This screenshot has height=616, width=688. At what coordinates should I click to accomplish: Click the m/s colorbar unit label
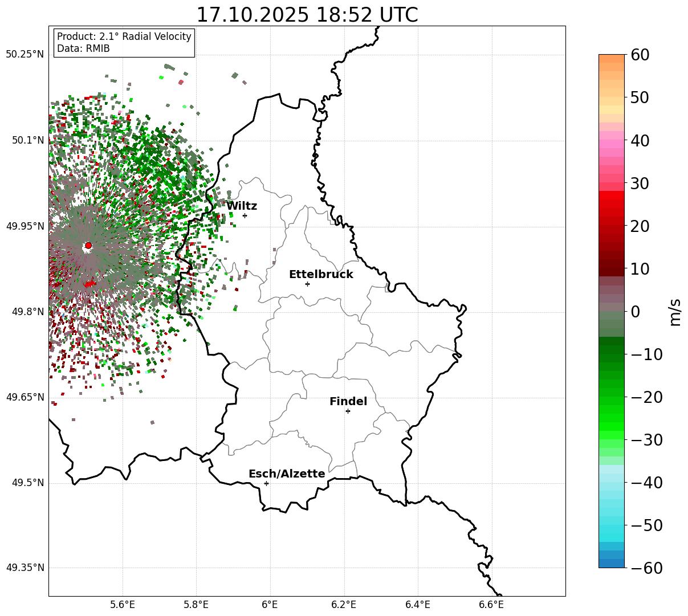pyautogui.click(x=675, y=312)
